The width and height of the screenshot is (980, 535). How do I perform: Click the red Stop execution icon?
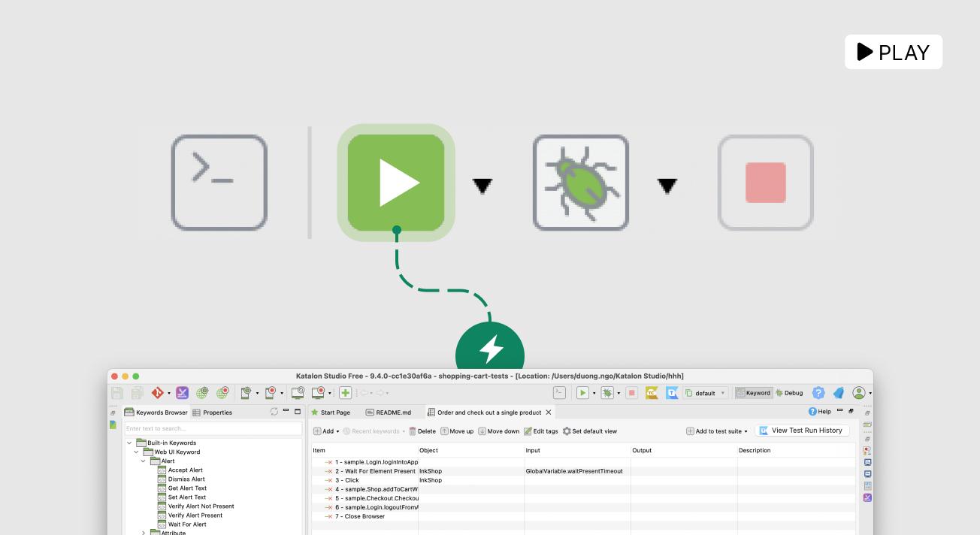click(x=632, y=392)
